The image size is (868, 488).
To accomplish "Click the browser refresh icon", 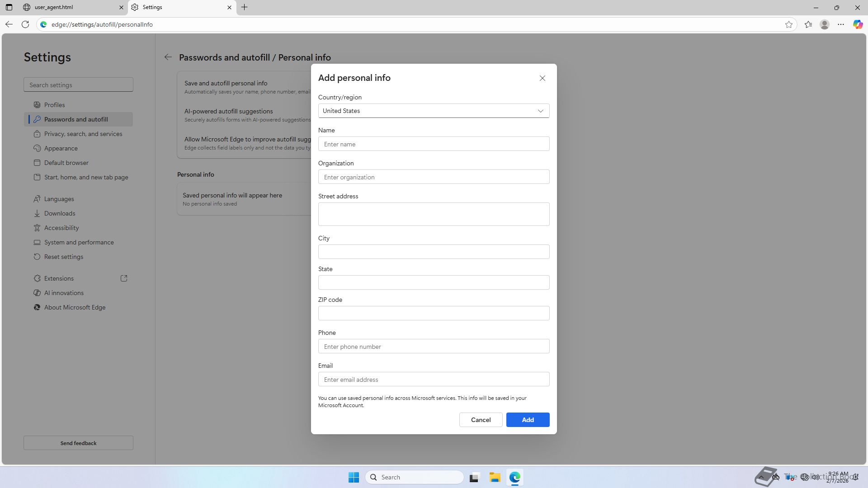I will (25, 24).
